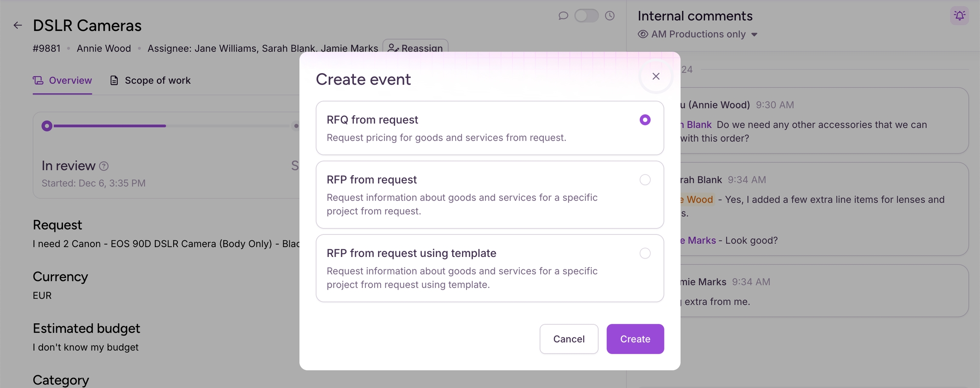Select the RFQ from request radio button
The height and width of the screenshot is (388, 980).
(645, 120)
